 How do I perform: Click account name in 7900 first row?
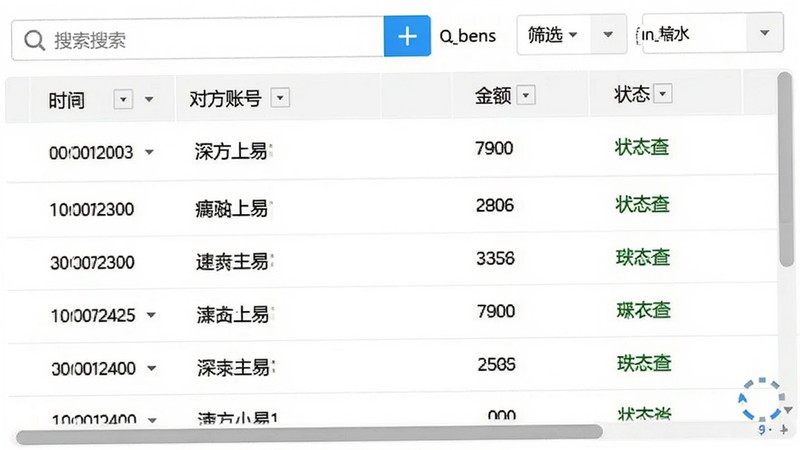(233, 151)
